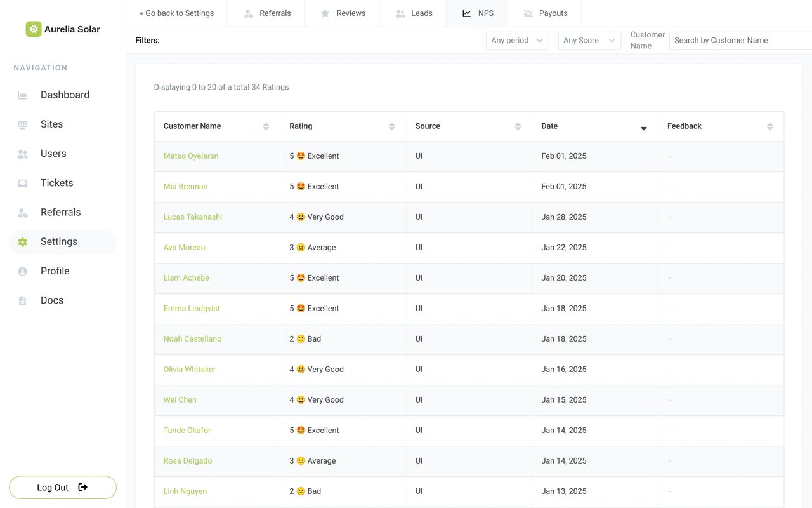Switch to the Payouts tab
Image resolution: width=812 pixels, height=508 pixels.
pyautogui.click(x=544, y=13)
